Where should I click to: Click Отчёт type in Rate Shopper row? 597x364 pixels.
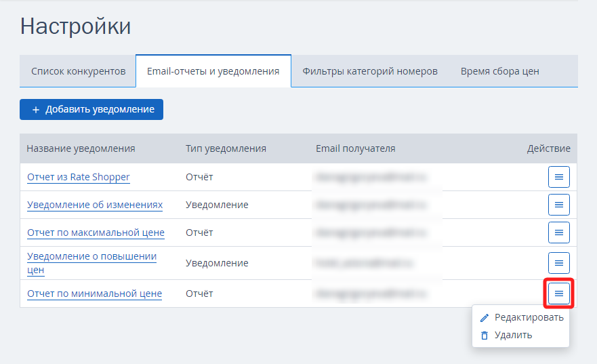pyautogui.click(x=199, y=177)
